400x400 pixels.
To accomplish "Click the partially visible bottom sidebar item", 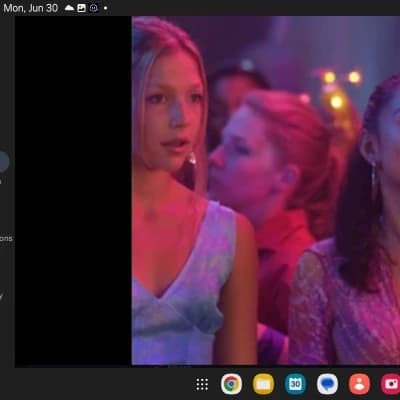I will click(x=1, y=296).
